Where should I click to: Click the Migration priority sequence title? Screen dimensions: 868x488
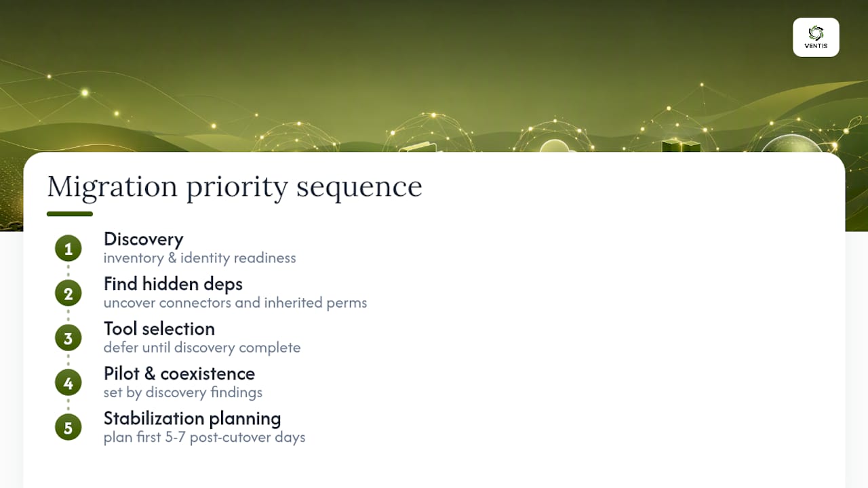[x=235, y=186]
